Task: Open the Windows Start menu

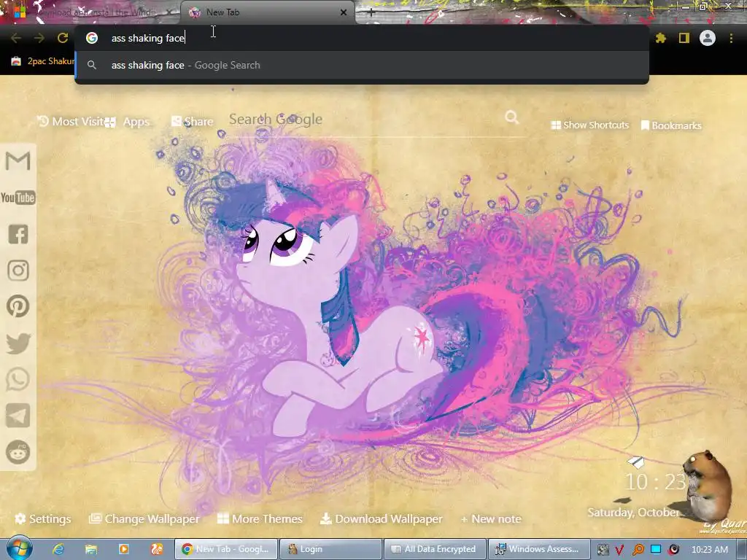Action: click(x=19, y=549)
